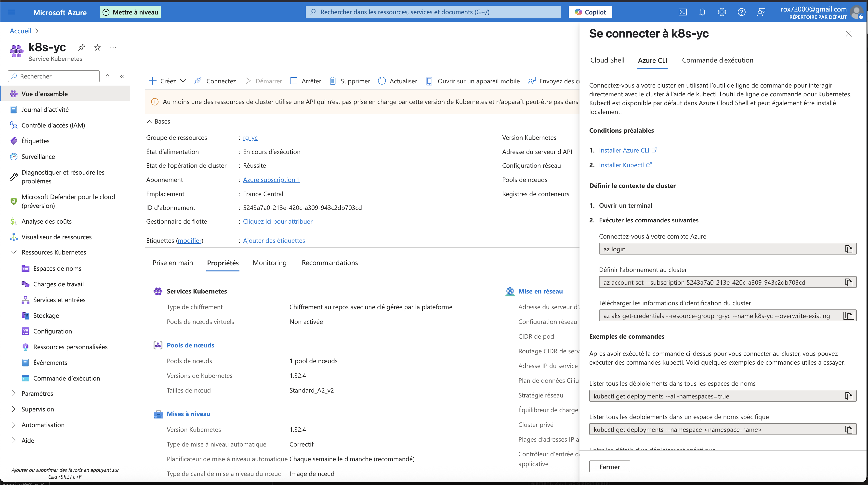Open the portal settings gear
The height and width of the screenshot is (485, 868).
722,12
